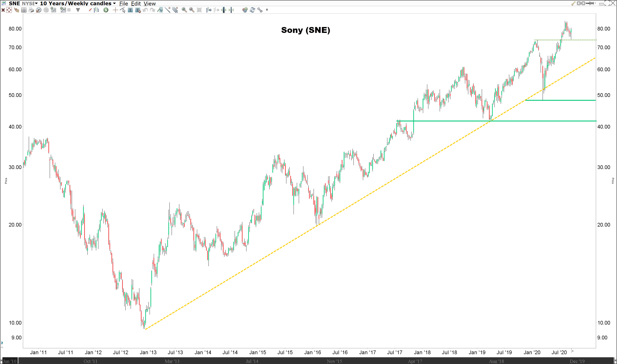
Task: Open the volume profile indicator icon
Action: [x=160, y=10]
